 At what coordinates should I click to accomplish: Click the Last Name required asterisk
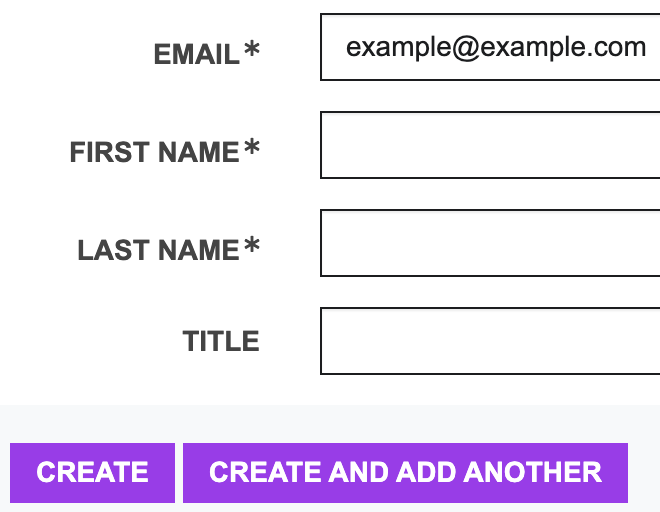252,247
